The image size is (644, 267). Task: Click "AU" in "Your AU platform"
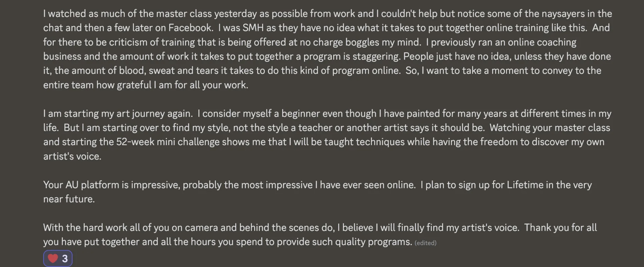(x=72, y=185)
